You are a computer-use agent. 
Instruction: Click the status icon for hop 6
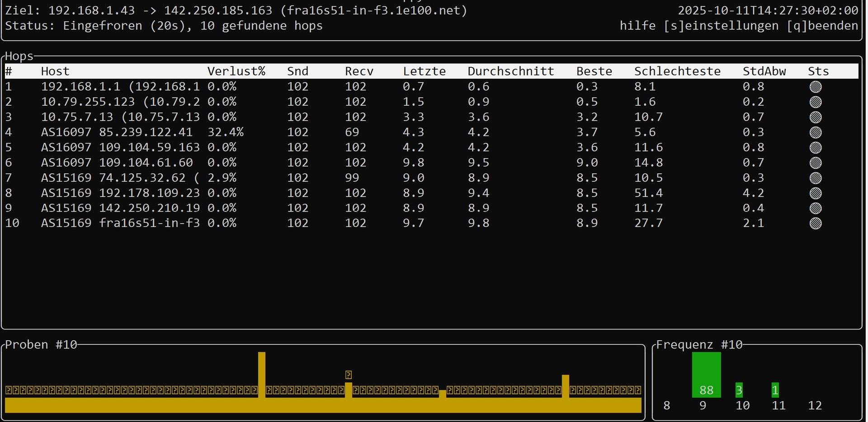(x=816, y=163)
